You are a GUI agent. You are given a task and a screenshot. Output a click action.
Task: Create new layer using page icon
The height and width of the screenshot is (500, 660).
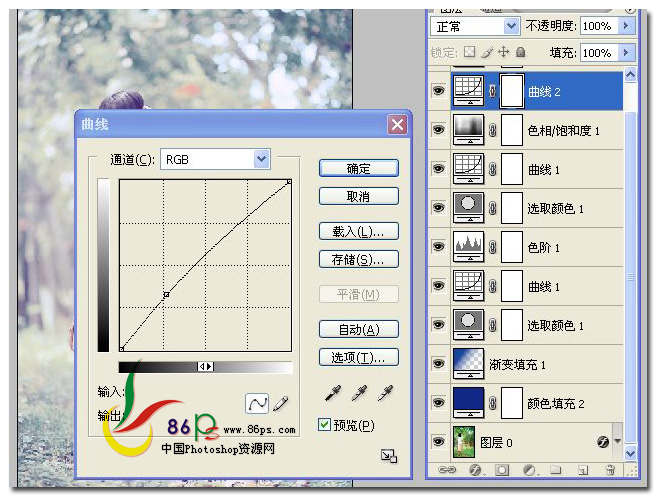[x=583, y=470]
